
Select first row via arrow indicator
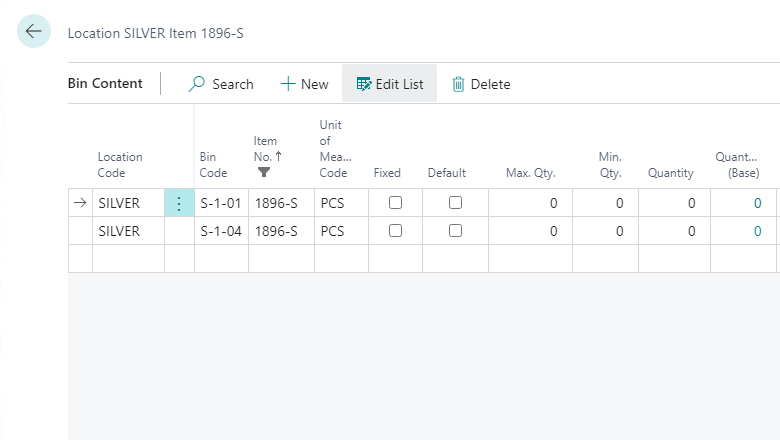[x=80, y=203]
